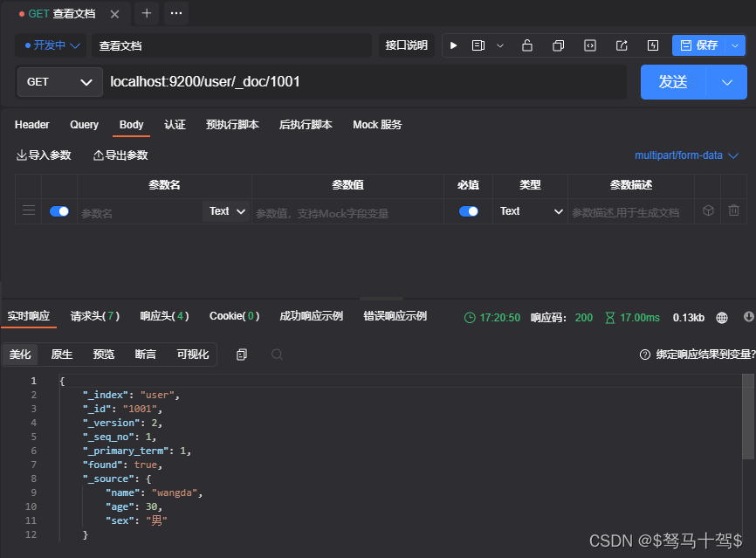This screenshot has height=558, width=756.
Task: Open the 错误响应示例 tab
Action: click(x=395, y=316)
